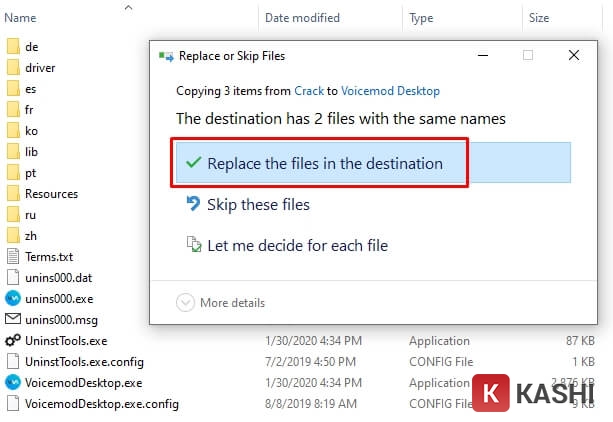This screenshot has width=613, height=422.
Task: Click the 'fr' folder icon
Action: pyautogui.click(x=13, y=110)
